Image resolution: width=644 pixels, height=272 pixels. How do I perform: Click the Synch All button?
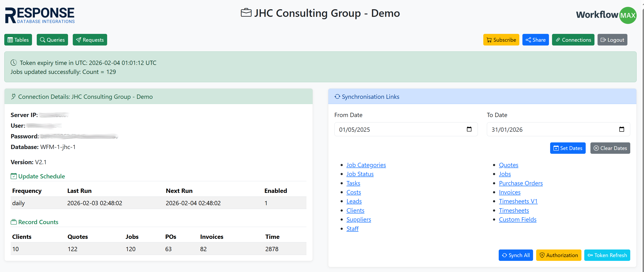coord(516,255)
